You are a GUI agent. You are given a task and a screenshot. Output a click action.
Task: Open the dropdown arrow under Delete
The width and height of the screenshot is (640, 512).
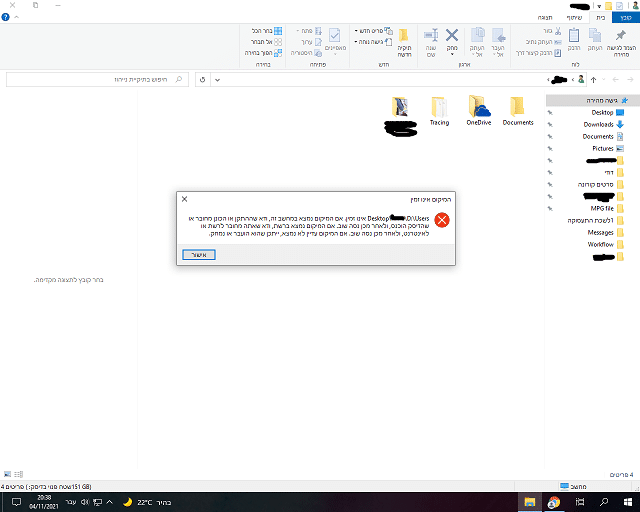[452, 54]
